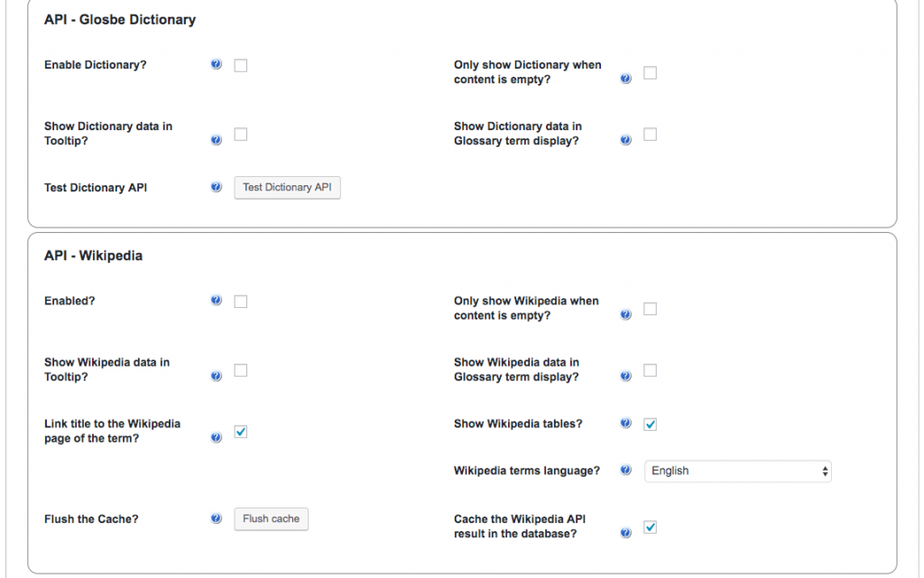Click the help icon for "Show Wikipedia tables?"
The image size is (924, 578).
[625, 423]
